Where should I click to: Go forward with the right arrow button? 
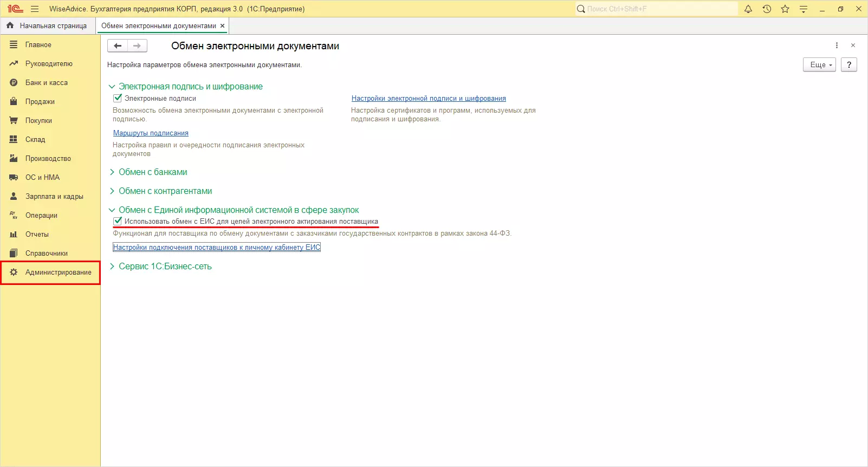(x=137, y=46)
